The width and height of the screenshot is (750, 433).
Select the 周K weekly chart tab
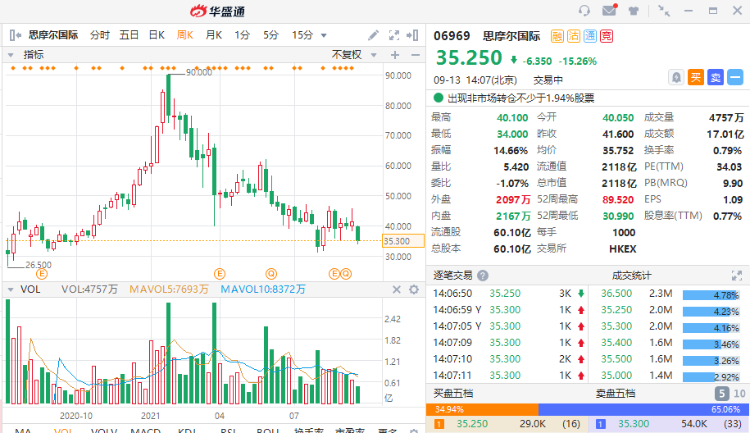[185, 35]
